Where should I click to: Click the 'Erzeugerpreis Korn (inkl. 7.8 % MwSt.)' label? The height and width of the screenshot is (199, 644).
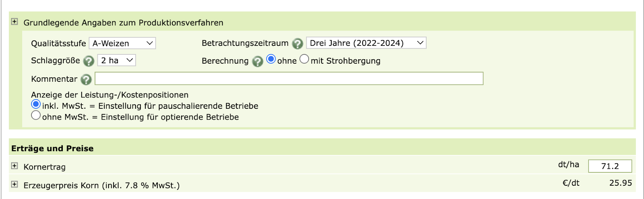click(101, 185)
